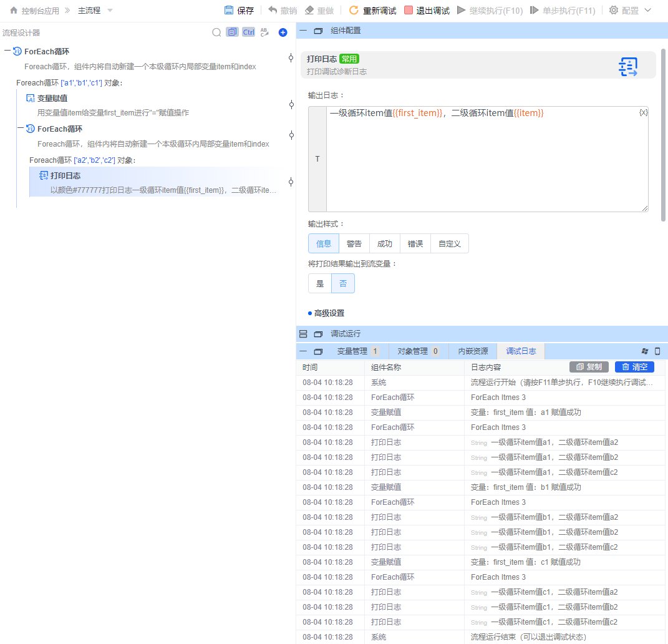Screen dimensions: 668x644
Task: Collapse the debug tabs panel with minus icon
Action: [303, 351]
